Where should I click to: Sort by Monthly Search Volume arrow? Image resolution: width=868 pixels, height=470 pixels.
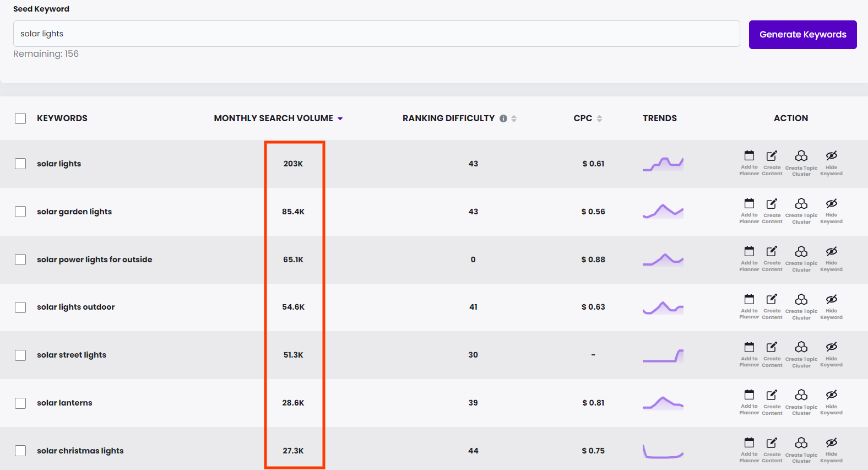tap(340, 119)
